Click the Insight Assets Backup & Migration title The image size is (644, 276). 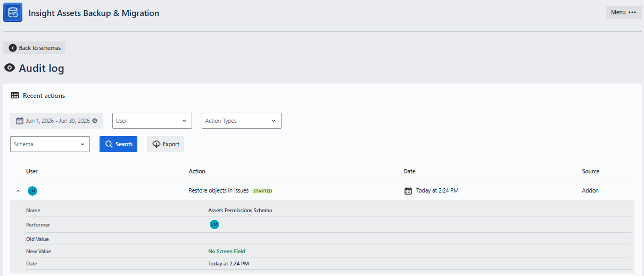[94, 13]
